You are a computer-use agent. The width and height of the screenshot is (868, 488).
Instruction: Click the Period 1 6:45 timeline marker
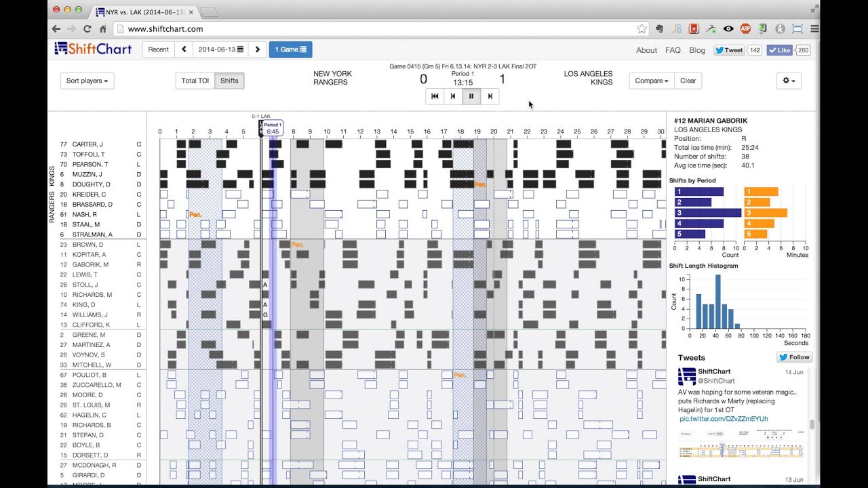(273, 128)
